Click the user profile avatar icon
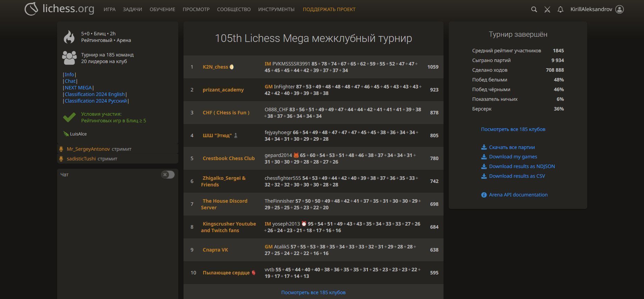This screenshot has height=299, width=644. (x=620, y=9)
